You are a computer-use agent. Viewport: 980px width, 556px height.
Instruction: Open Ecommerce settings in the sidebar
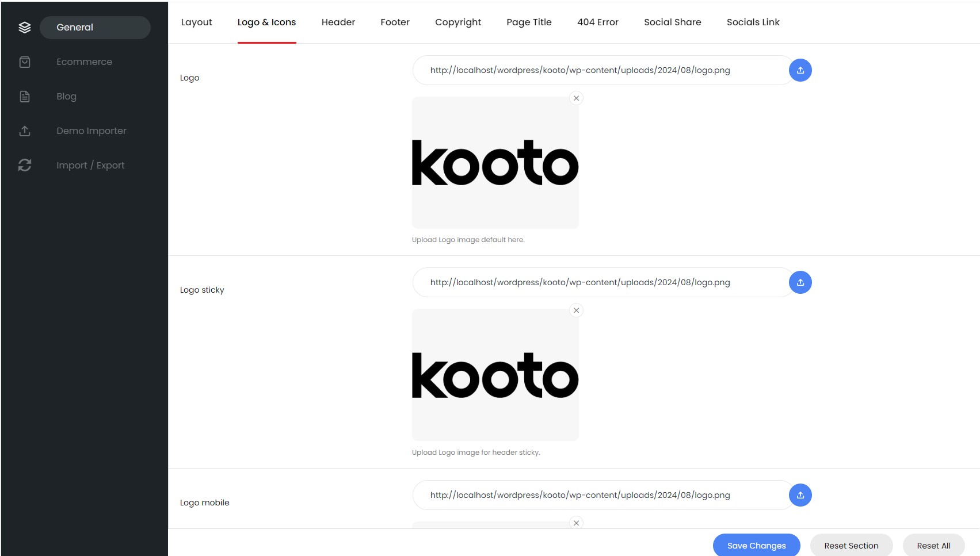pyautogui.click(x=84, y=62)
